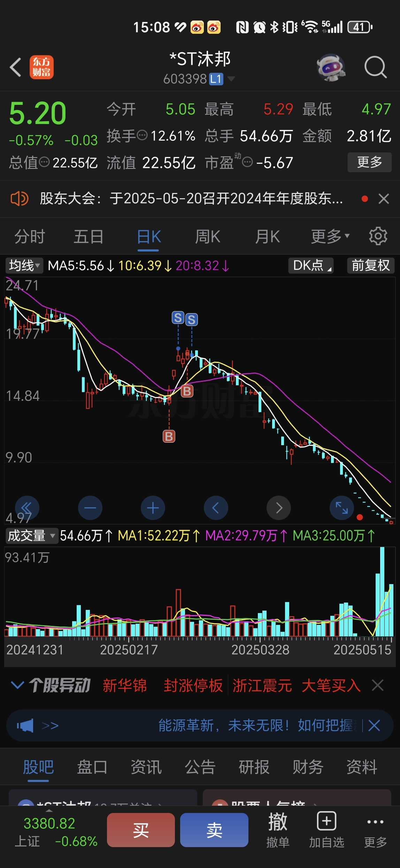This screenshot has width=400, height=868.
Task: Open the 前复权 adjustment selector
Action: click(x=371, y=265)
